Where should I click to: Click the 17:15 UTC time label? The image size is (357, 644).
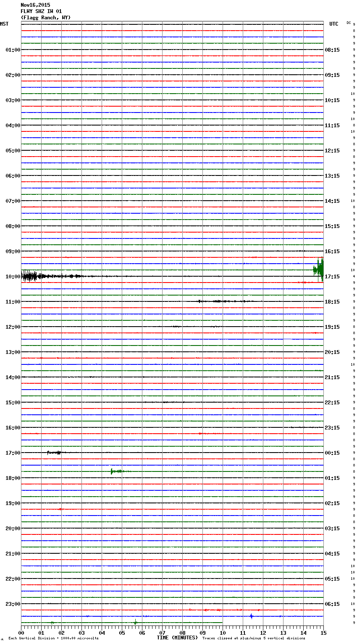coord(332,277)
